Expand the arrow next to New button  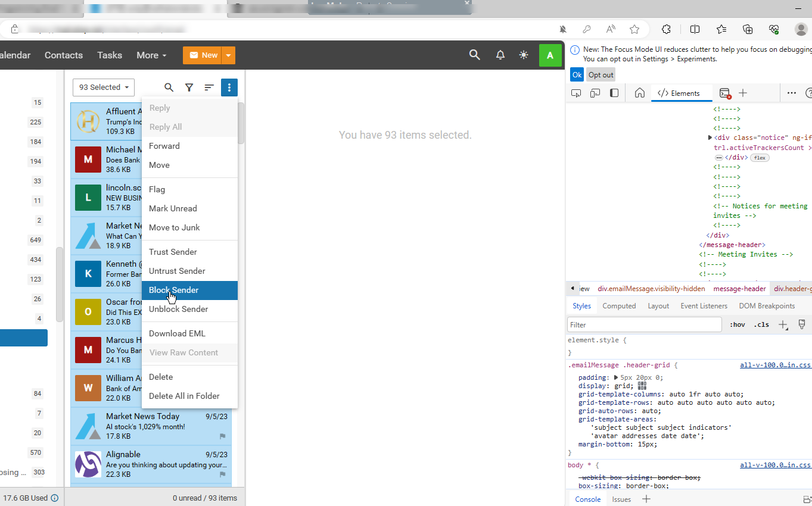click(x=228, y=55)
